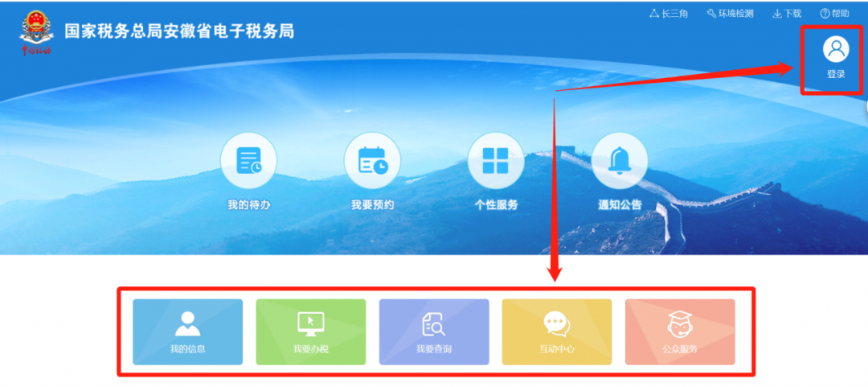Click the 我的待办 text label
The width and height of the screenshot is (868, 387).
click(x=249, y=204)
